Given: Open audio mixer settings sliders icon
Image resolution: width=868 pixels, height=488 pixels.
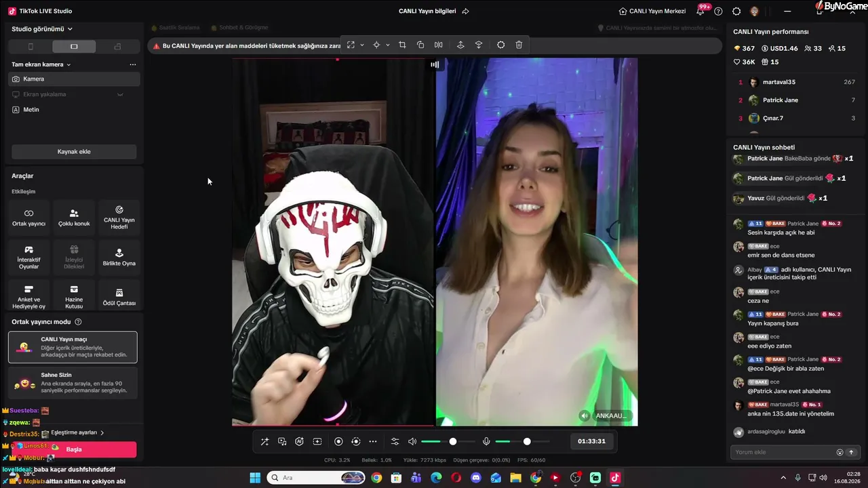Looking at the screenshot, I should coord(395,441).
